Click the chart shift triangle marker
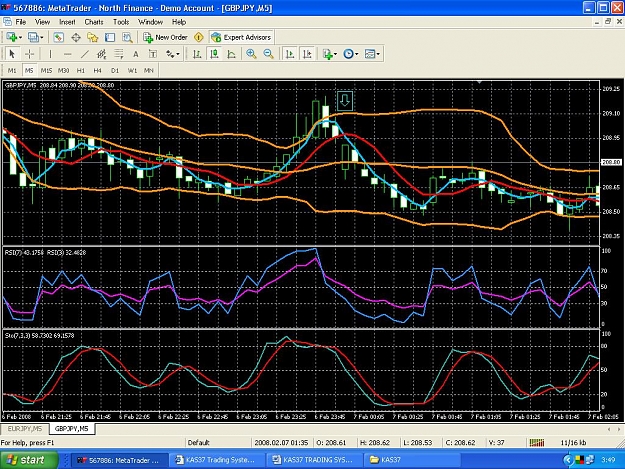The width and height of the screenshot is (625, 469). [x=480, y=82]
